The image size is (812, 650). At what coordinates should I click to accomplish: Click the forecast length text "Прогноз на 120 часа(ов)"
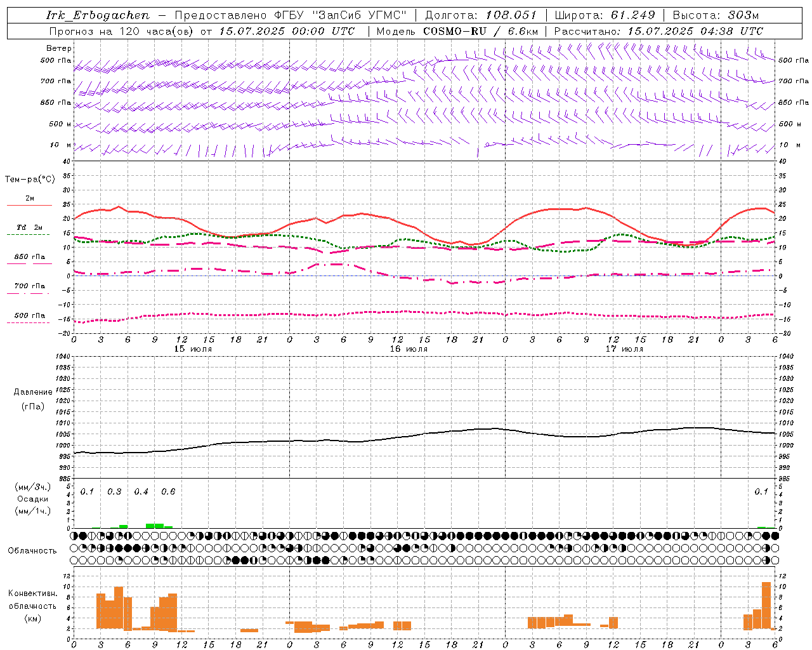point(122,31)
